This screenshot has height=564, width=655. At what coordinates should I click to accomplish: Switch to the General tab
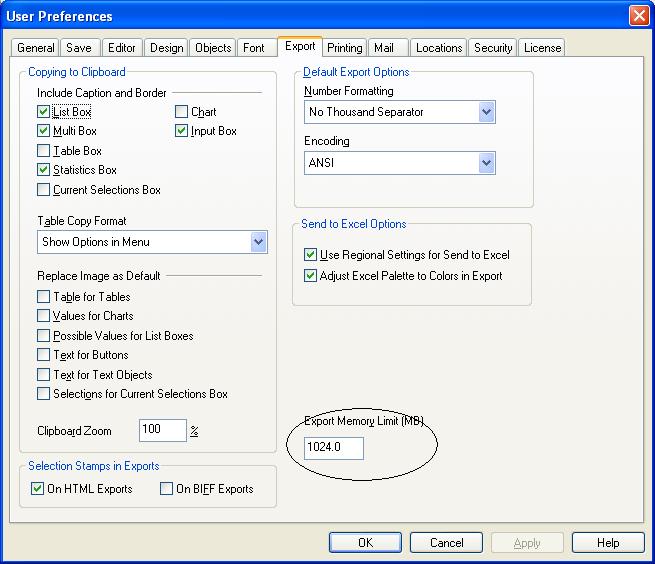(36, 48)
